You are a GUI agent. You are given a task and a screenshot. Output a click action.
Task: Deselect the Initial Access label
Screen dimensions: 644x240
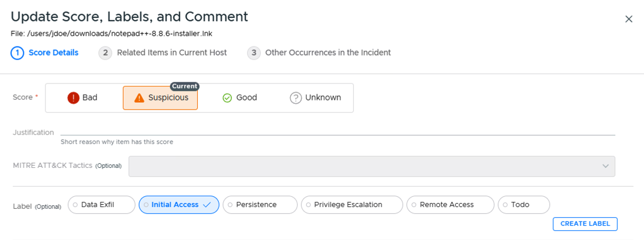(x=179, y=205)
